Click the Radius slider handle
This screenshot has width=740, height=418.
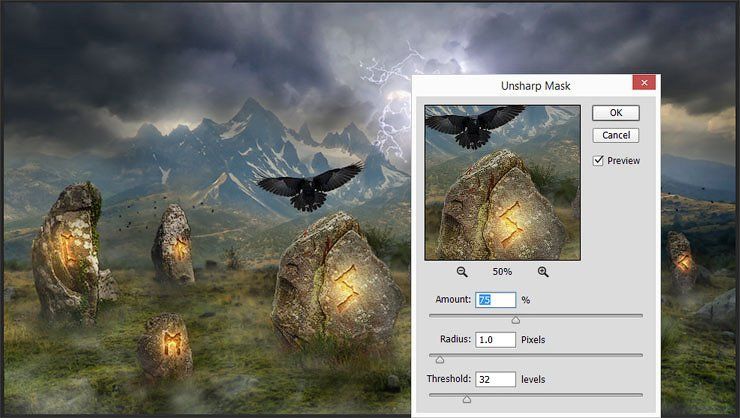pyautogui.click(x=440, y=360)
